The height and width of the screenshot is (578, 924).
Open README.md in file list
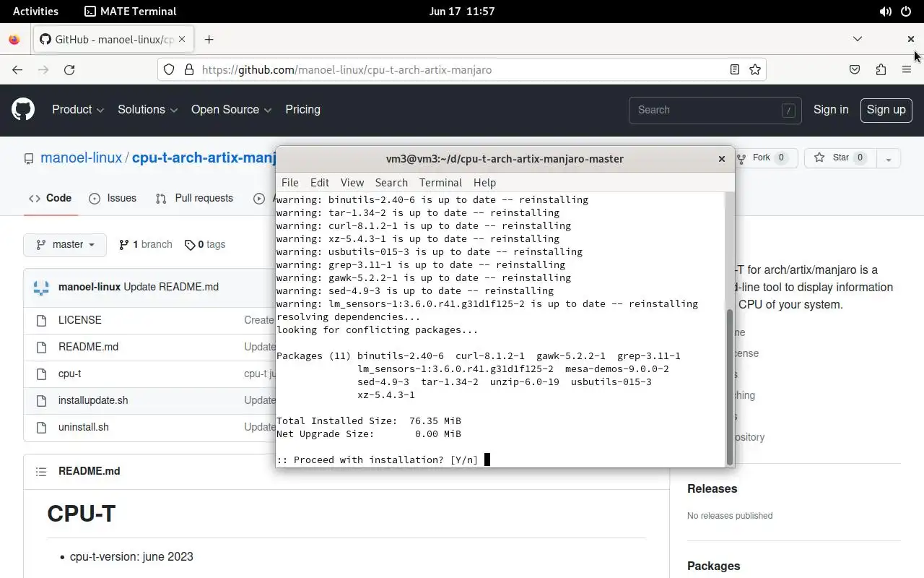click(88, 347)
